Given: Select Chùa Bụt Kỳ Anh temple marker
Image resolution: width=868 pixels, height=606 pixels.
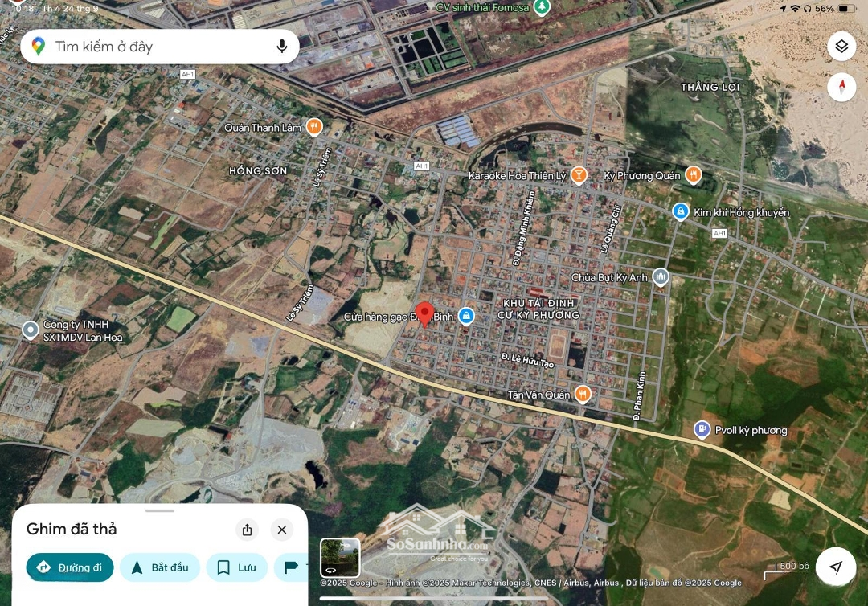Looking at the screenshot, I should tap(661, 276).
